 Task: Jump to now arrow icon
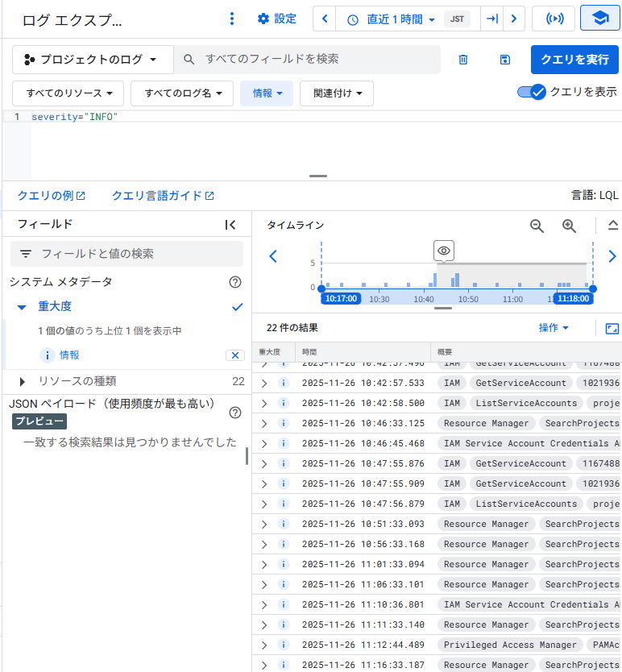point(491,19)
